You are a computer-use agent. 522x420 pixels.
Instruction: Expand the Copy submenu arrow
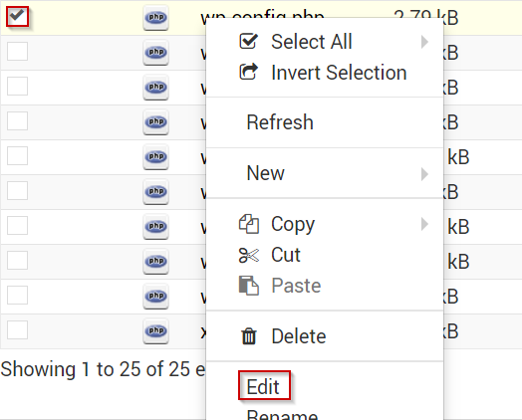(x=424, y=224)
